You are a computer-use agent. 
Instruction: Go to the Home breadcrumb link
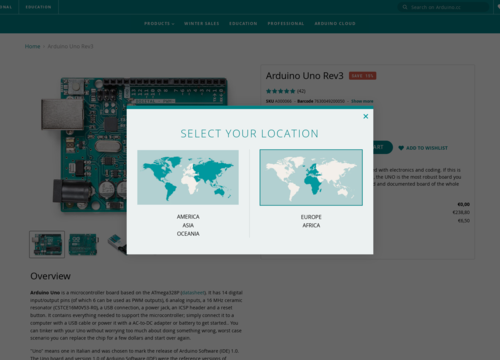(32, 46)
